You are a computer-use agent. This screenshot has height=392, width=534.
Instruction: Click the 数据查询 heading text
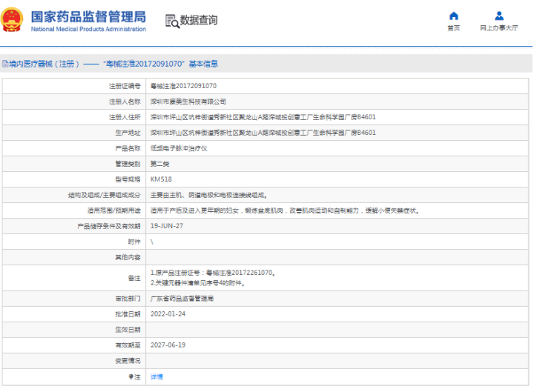pyautogui.click(x=199, y=20)
